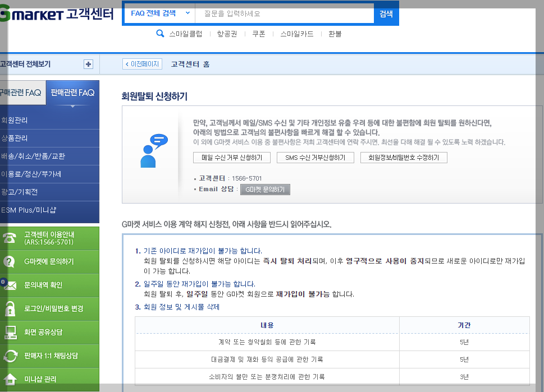
Task: Click the 판매자 1:1 채팅상담 green sidebar label
Action: coord(51,356)
